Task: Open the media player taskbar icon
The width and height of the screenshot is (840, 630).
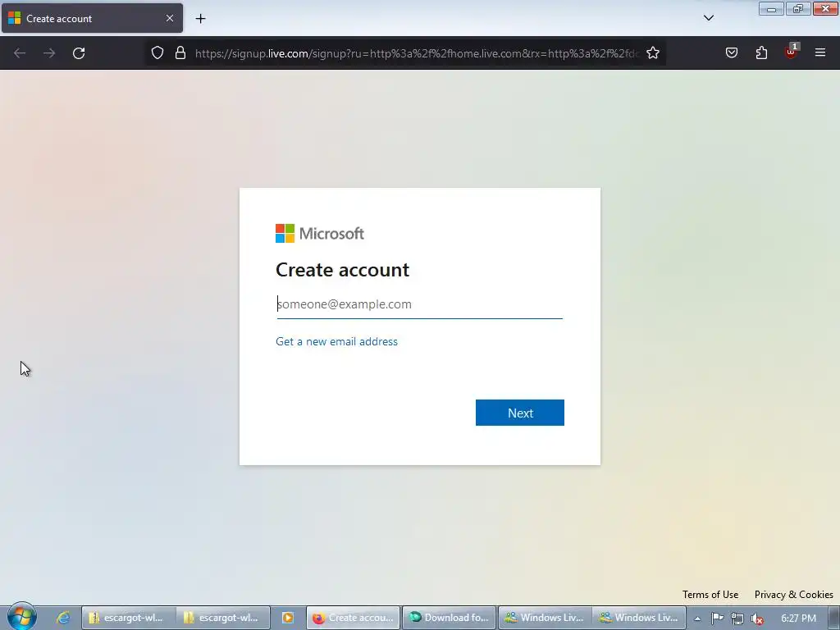Action: [288, 618]
